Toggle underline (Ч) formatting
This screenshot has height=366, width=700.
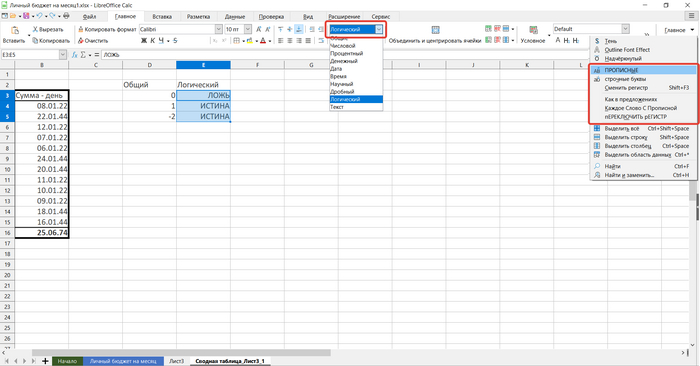[161, 41]
